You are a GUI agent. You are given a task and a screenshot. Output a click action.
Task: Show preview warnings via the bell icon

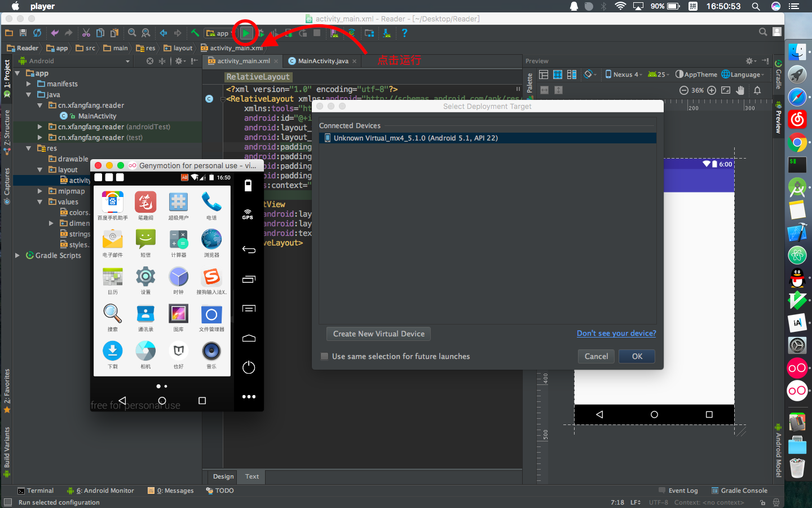coord(757,90)
